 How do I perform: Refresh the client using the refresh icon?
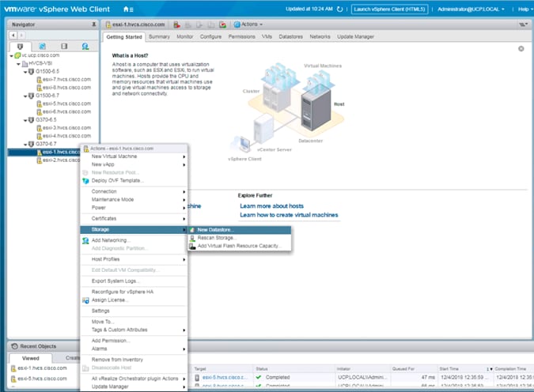(339, 9)
